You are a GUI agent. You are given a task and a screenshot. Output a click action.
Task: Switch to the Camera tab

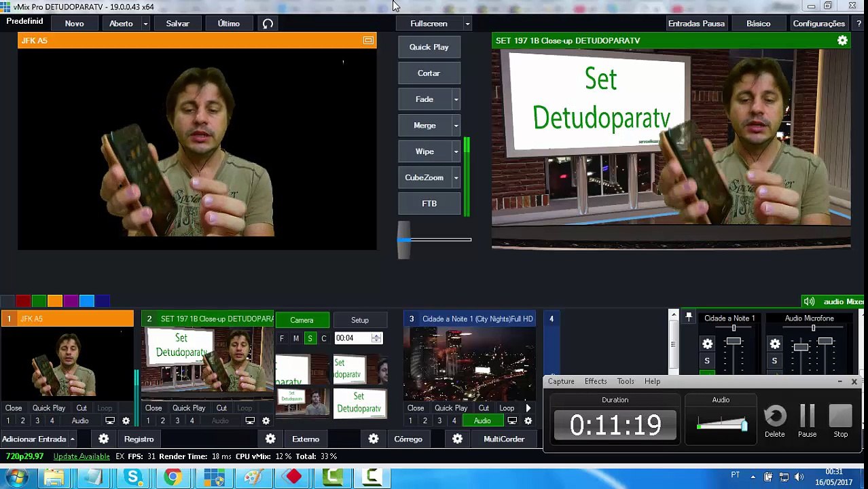click(302, 321)
